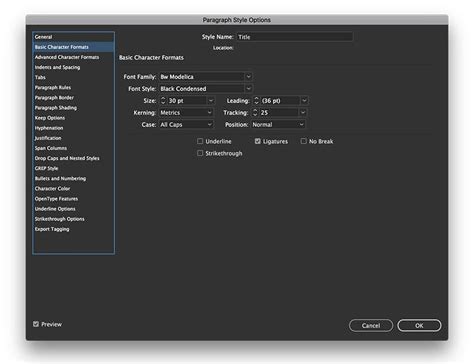Open Keep Options category
Image resolution: width=474 pixels, height=364 pixels.
point(73,118)
